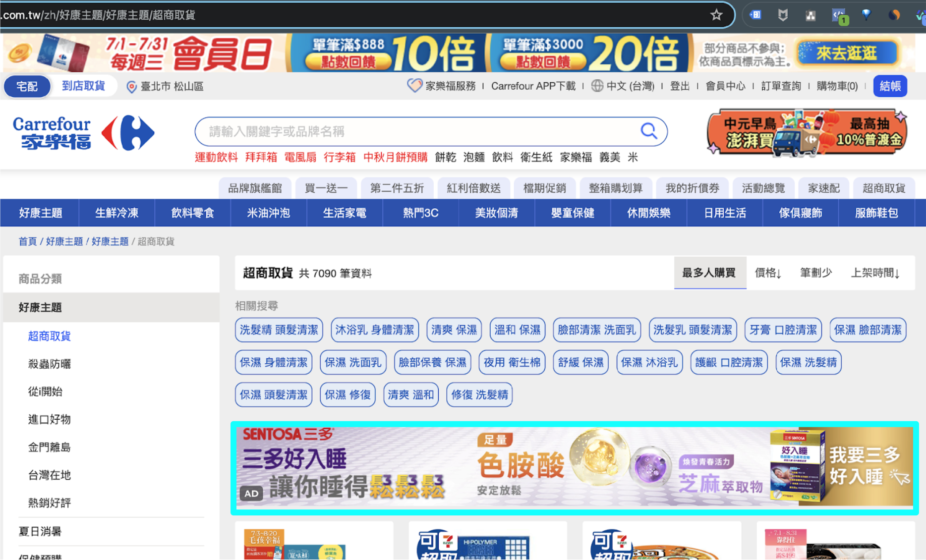This screenshot has width=926, height=560.
Task: Open the 美妝個清 navigation menu
Action: tap(496, 213)
